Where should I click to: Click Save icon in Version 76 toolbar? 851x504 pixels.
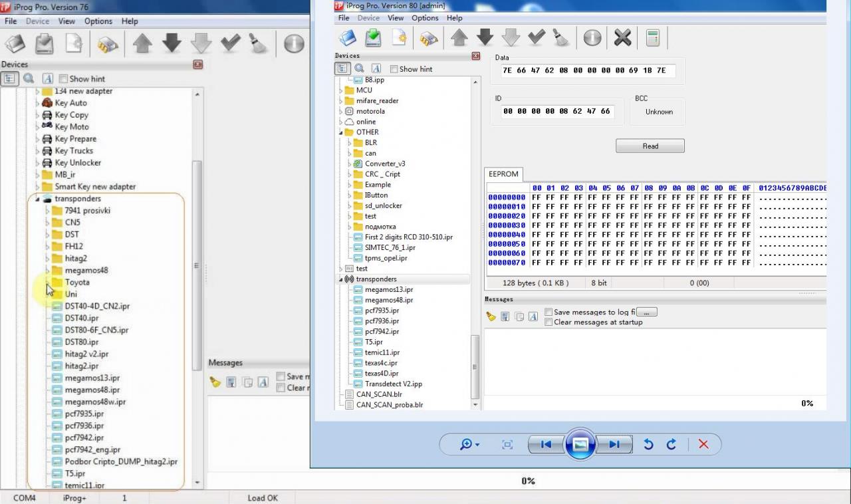pos(45,44)
